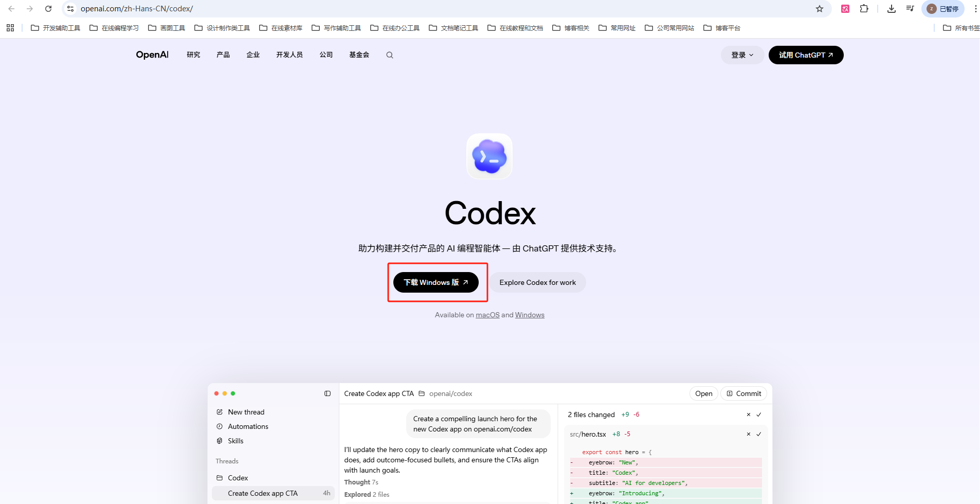Click the browser back arrow
The width and height of the screenshot is (980, 504).
[x=11, y=9]
